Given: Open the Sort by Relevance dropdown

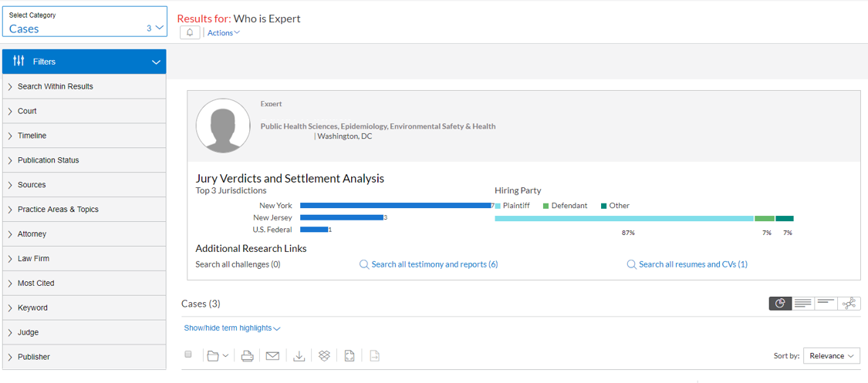Looking at the screenshot, I should click(832, 356).
